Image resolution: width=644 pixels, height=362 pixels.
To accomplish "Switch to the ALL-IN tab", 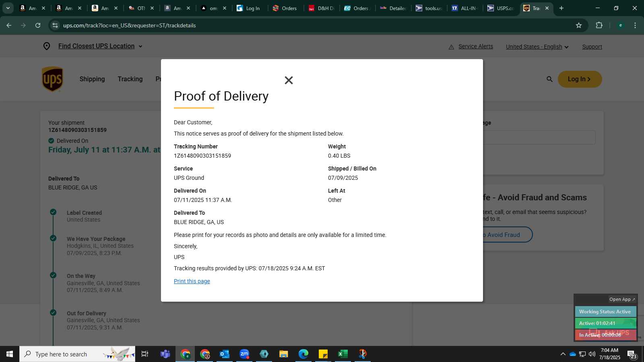I will tap(465, 8).
